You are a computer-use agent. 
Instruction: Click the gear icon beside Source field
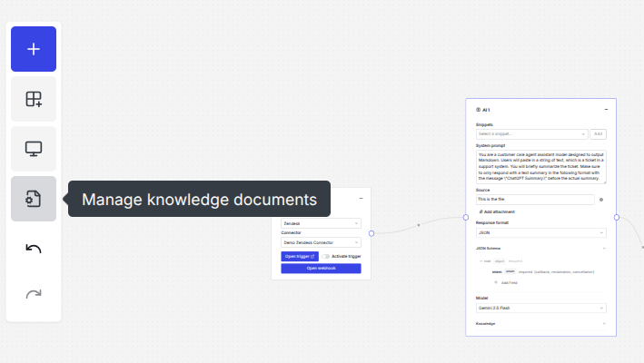(x=601, y=200)
